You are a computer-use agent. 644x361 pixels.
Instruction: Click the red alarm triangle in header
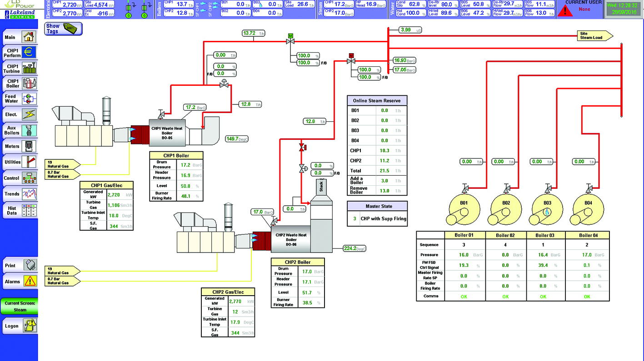565,11
